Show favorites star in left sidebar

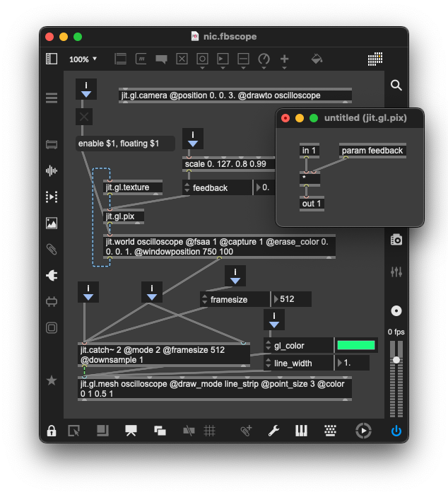coord(52,380)
